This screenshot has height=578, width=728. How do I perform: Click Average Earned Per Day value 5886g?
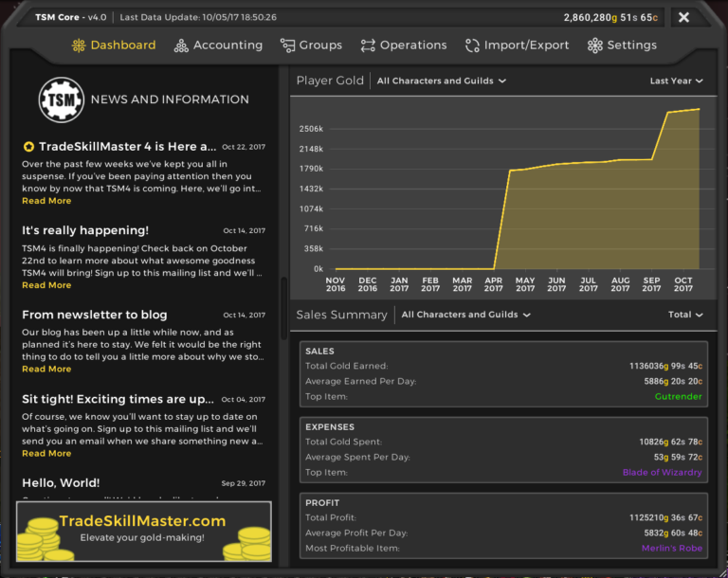673,382
